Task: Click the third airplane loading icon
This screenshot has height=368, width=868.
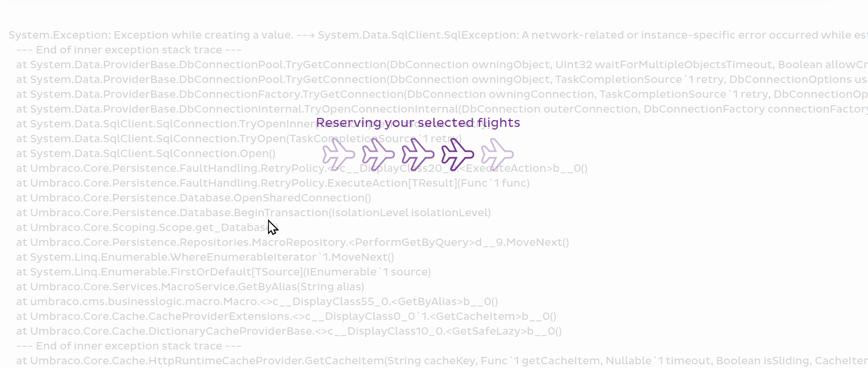Action: pyautogui.click(x=418, y=154)
